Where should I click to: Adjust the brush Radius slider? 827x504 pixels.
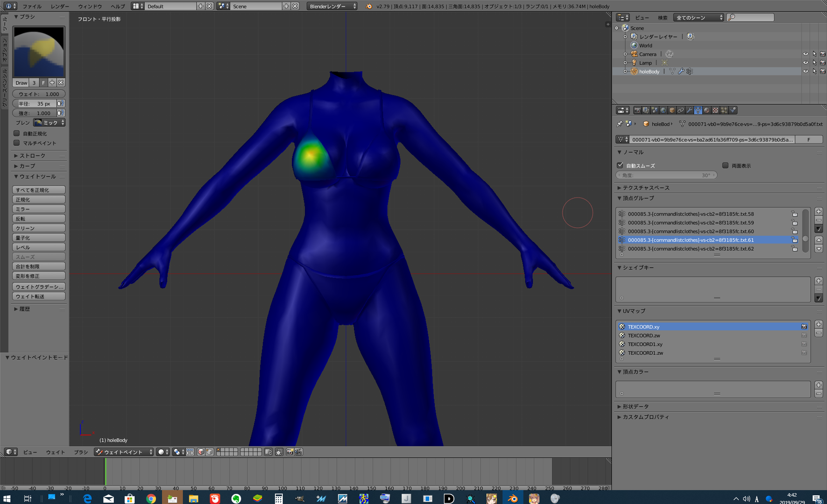pos(35,104)
